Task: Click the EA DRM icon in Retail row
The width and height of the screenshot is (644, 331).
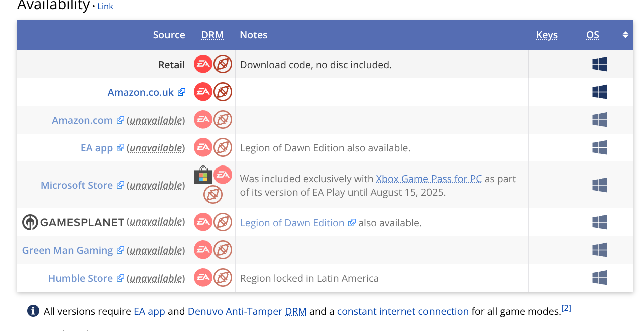Action: click(203, 64)
